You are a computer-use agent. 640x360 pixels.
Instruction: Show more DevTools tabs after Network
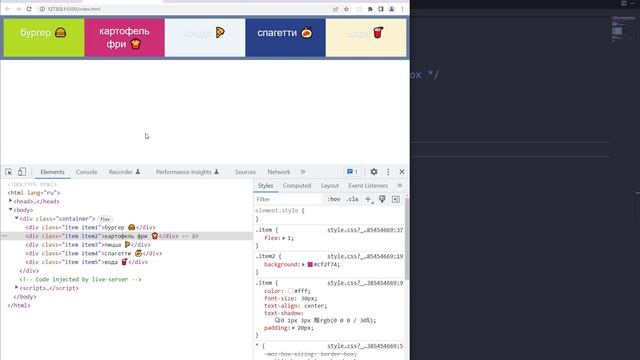pyautogui.click(x=303, y=172)
